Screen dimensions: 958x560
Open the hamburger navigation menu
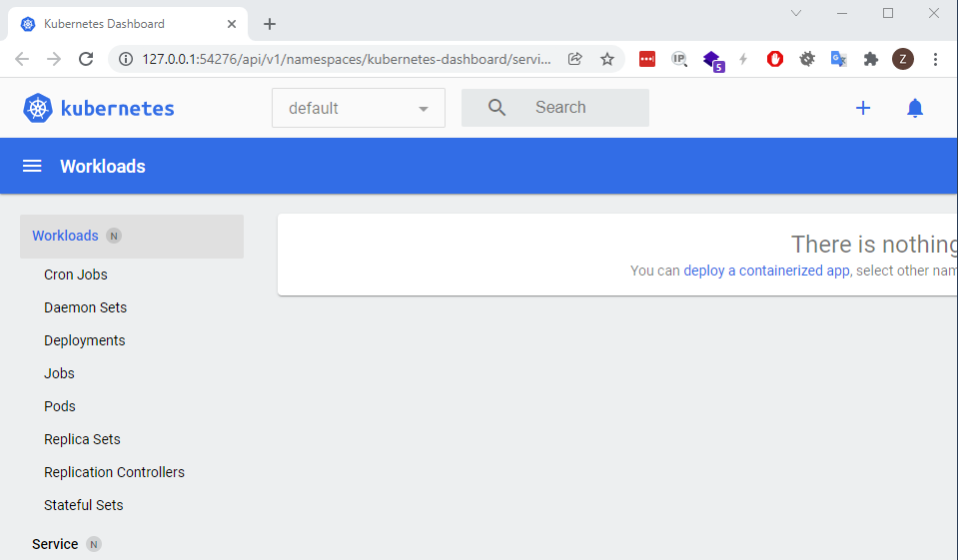pyautogui.click(x=32, y=166)
